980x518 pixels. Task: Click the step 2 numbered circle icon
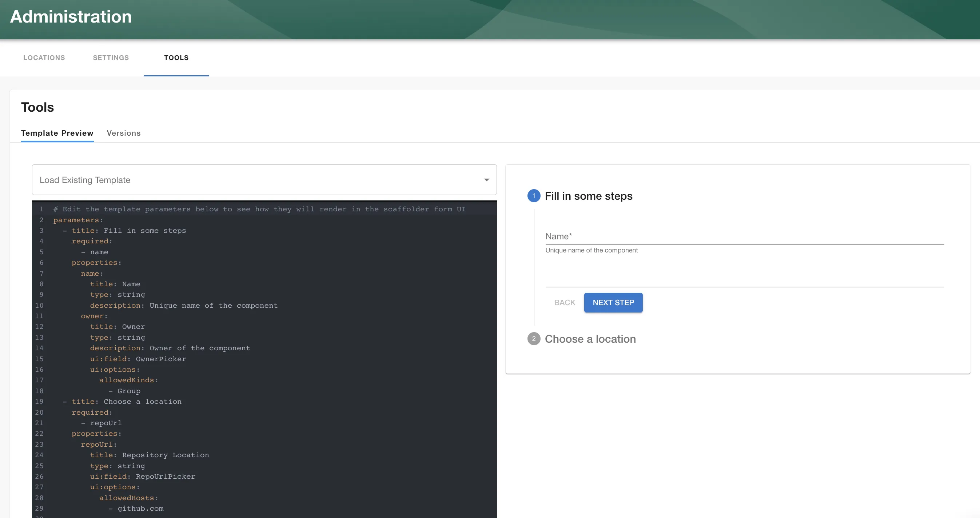coord(534,339)
